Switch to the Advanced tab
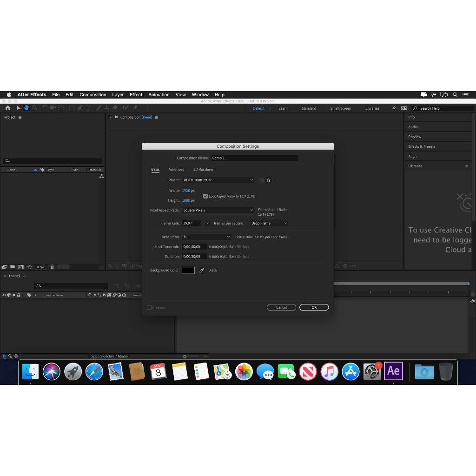Image resolution: width=476 pixels, height=476 pixels. tap(177, 169)
